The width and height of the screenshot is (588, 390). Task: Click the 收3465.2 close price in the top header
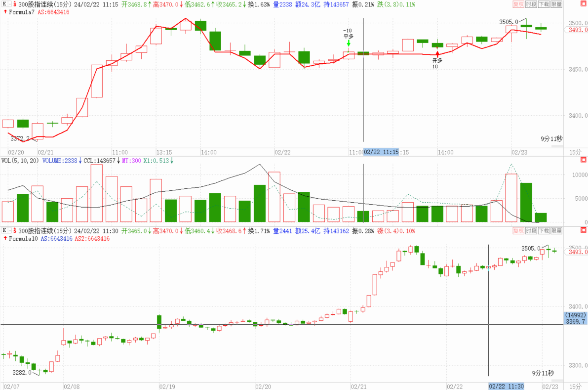229,4
